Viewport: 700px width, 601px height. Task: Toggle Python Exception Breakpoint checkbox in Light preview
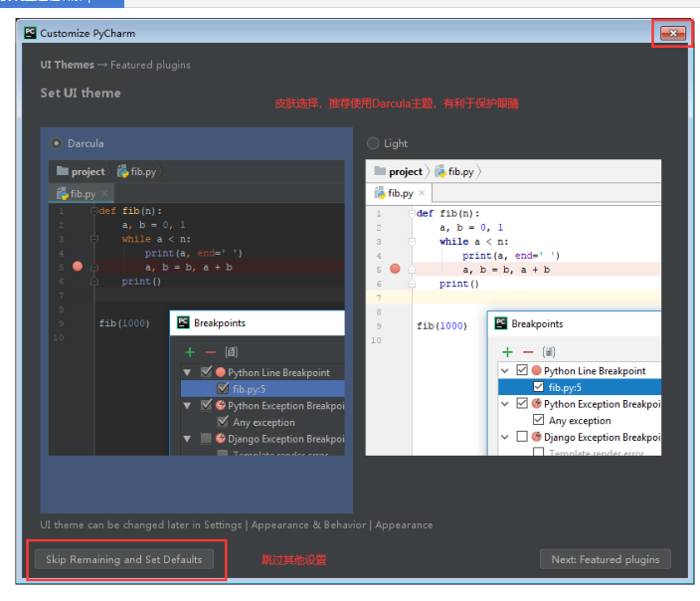click(x=522, y=403)
